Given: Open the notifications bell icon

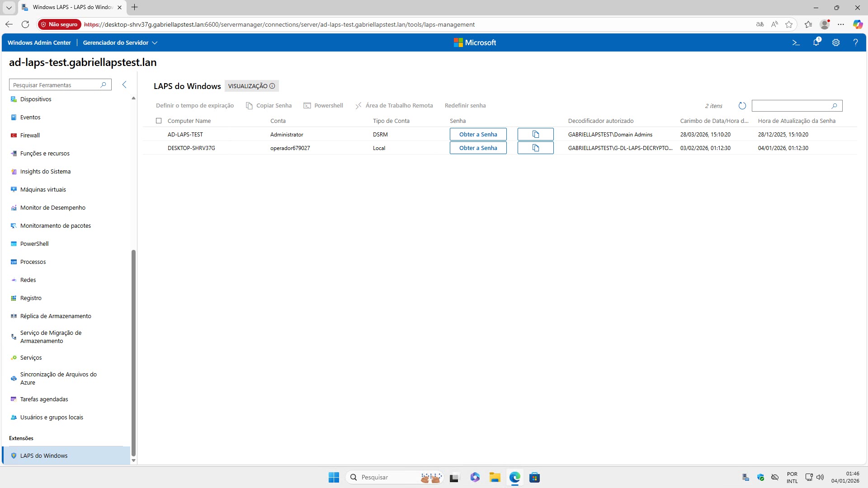Looking at the screenshot, I should 816,42.
